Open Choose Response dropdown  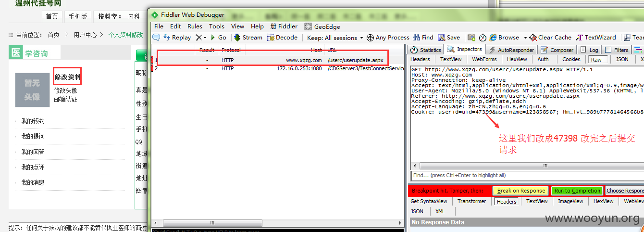[x=625, y=191]
